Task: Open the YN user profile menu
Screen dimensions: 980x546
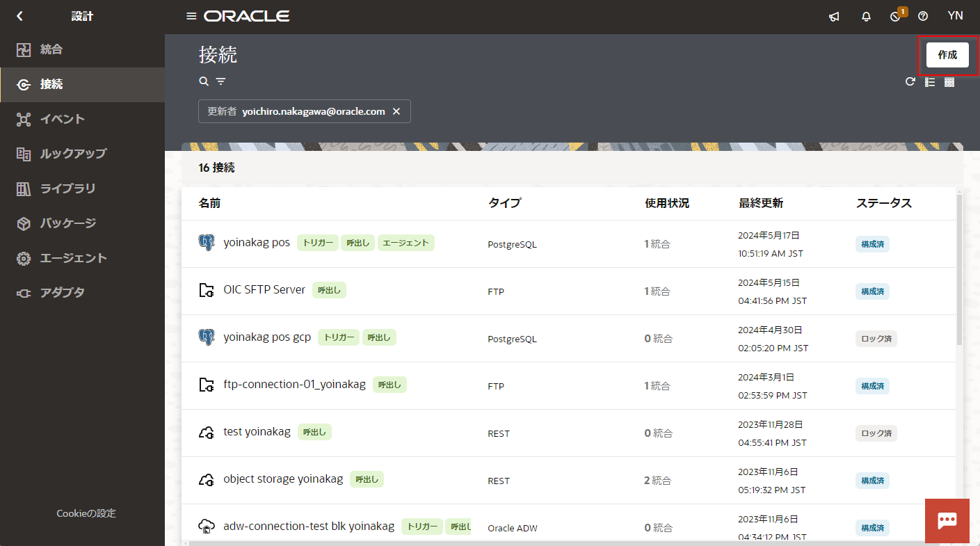Action: coord(955,16)
